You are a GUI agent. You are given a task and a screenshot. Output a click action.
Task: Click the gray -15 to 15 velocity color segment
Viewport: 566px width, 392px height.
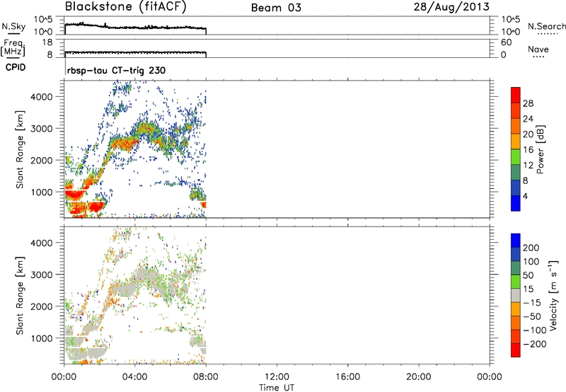[516, 295]
